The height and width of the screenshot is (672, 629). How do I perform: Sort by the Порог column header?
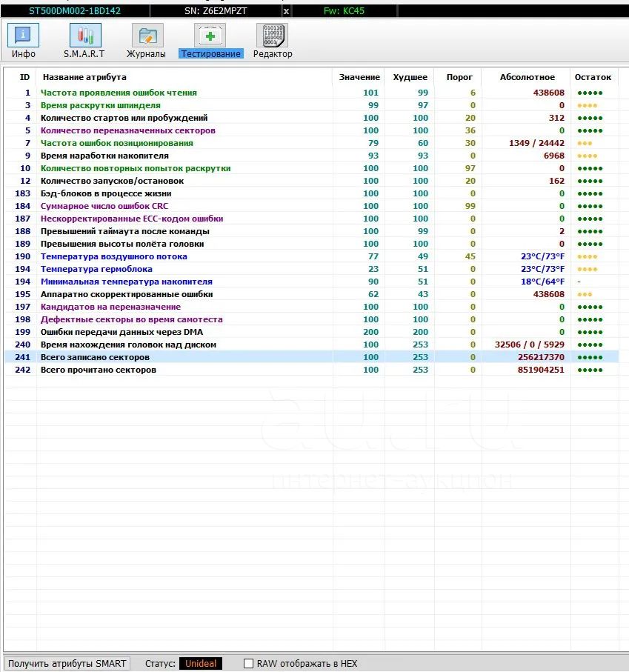459,77
